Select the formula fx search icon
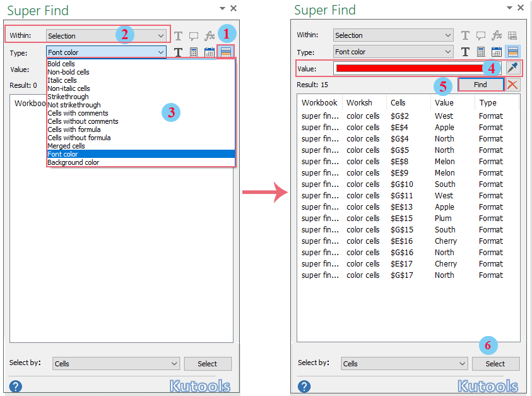 pos(210,35)
